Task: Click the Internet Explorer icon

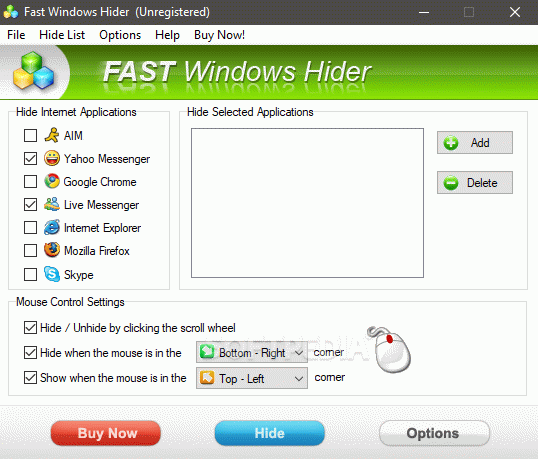Action: tap(52, 227)
